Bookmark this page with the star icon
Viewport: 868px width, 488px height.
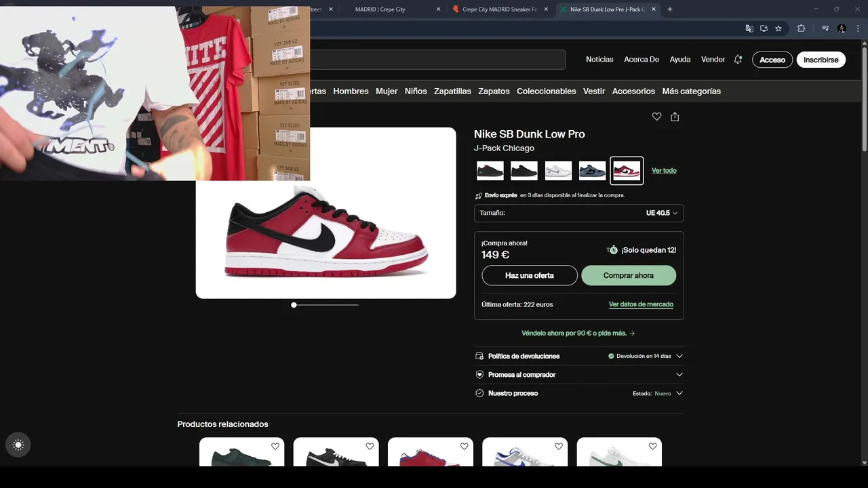tap(778, 28)
